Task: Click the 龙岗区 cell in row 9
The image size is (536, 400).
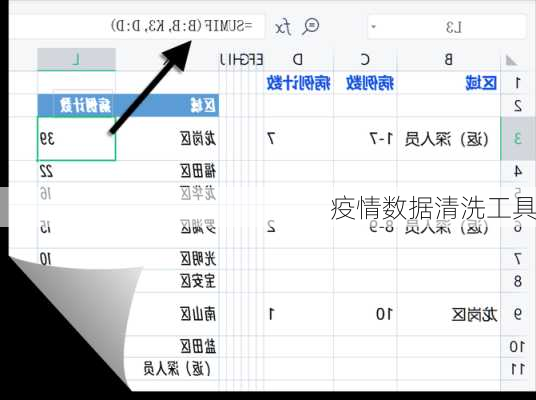Action: pos(448,314)
